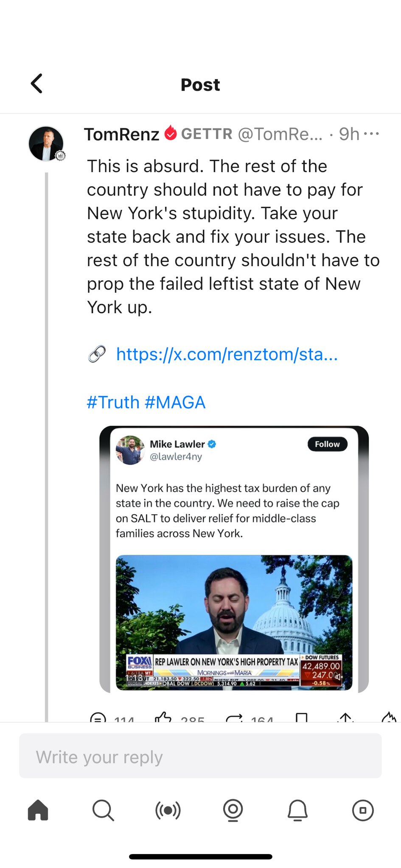Tap the rounded square icon in bottom bar
The width and height of the screenshot is (401, 868).
point(363,810)
